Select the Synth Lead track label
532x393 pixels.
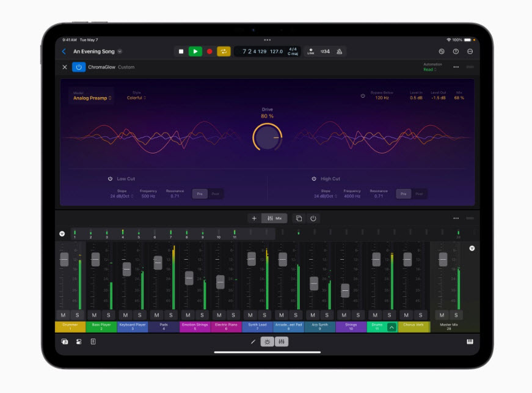click(258, 327)
